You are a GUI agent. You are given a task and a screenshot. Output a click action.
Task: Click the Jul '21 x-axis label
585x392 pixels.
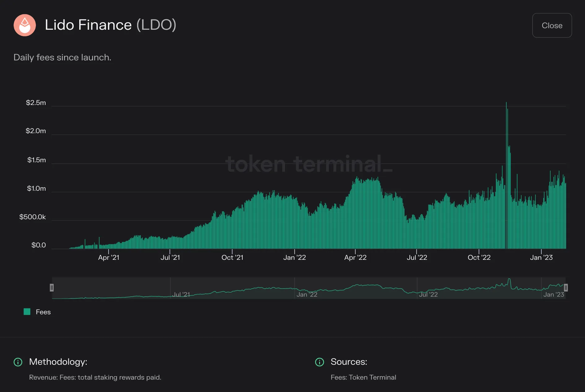pos(170,258)
